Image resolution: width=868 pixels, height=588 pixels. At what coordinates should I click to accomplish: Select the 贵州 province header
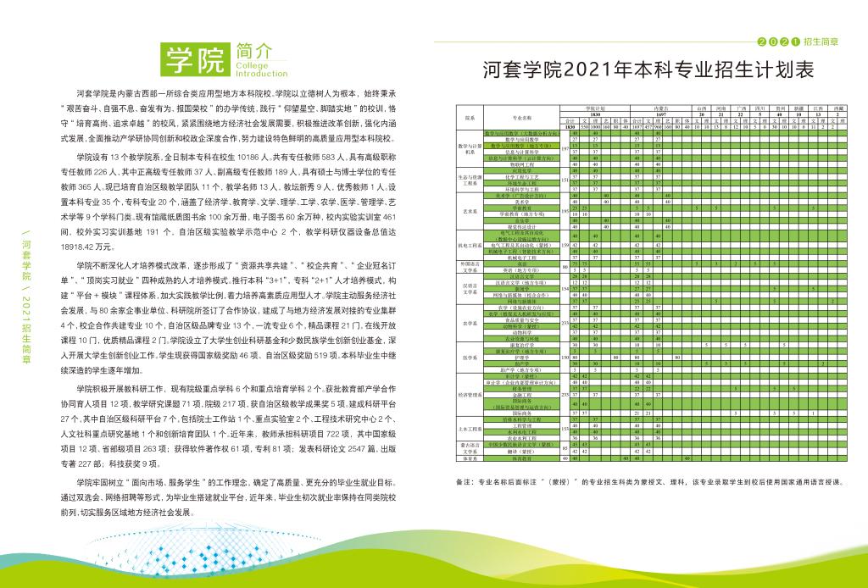click(780, 108)
